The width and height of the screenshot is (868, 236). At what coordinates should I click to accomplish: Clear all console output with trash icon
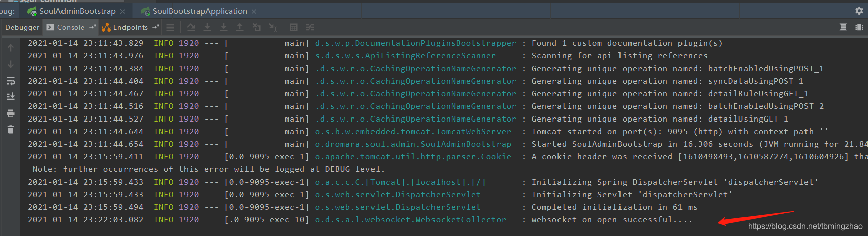[11, 130]
